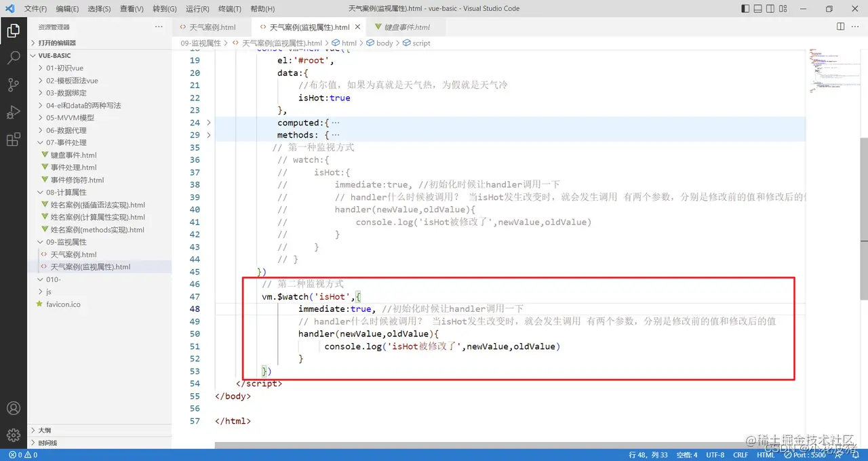
Task: Click the favicon.ico star file icon
Action: [x=39, y=304]
